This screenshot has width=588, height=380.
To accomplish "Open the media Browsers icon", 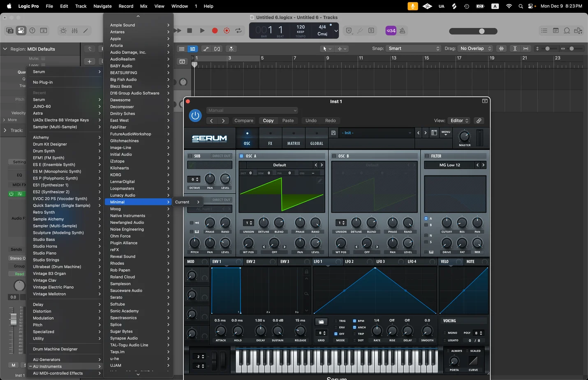I will tap(578, 30).
